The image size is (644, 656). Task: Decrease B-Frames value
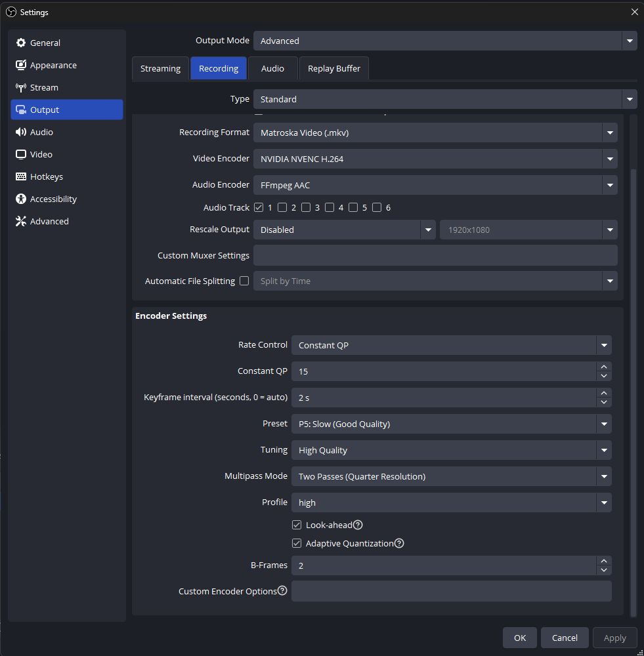click(604, 570)
